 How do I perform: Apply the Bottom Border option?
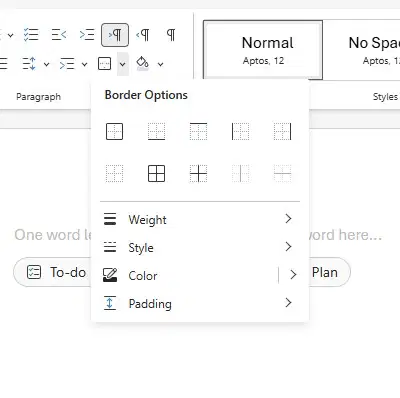[156, 131]
